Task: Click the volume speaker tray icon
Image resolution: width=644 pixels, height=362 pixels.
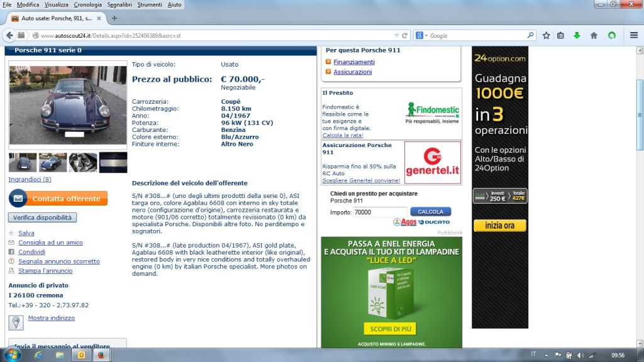Action: pyautogui.click(x=580, y=356)
